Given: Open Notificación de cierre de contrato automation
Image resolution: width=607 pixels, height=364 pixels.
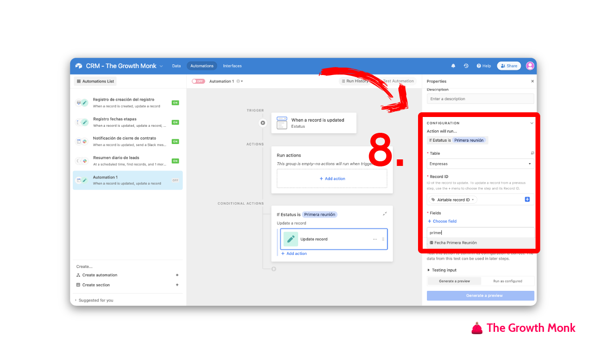Looking at the screenshot, I should click(127, 142).
